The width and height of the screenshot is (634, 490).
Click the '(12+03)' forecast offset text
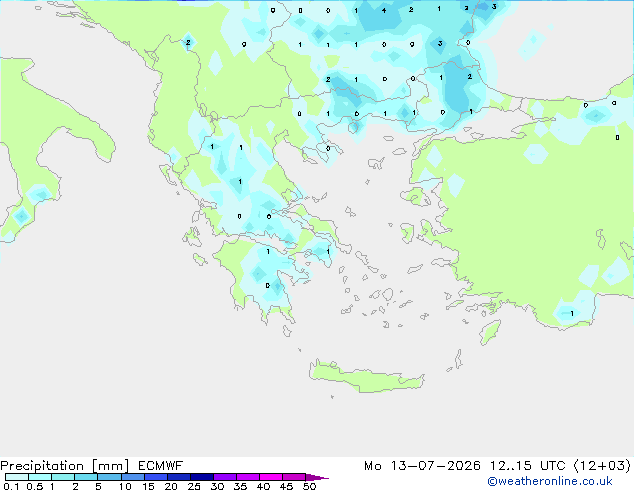tap(602, 466)
